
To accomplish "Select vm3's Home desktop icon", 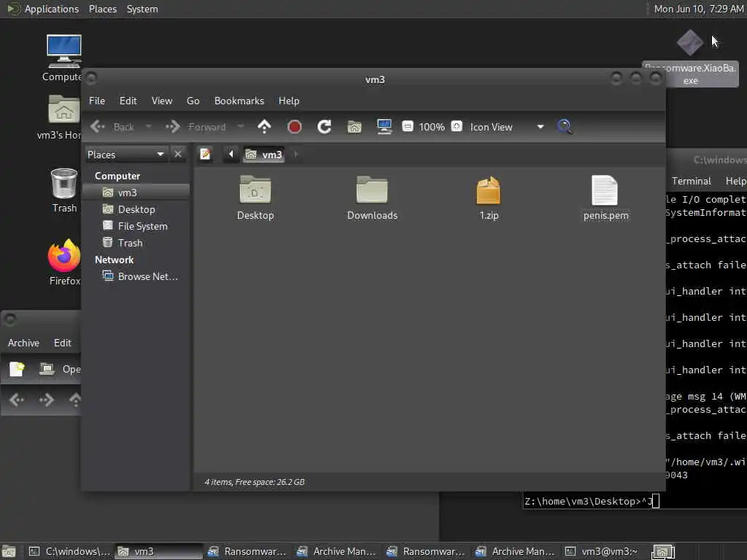I will click(x=61, y=117).
